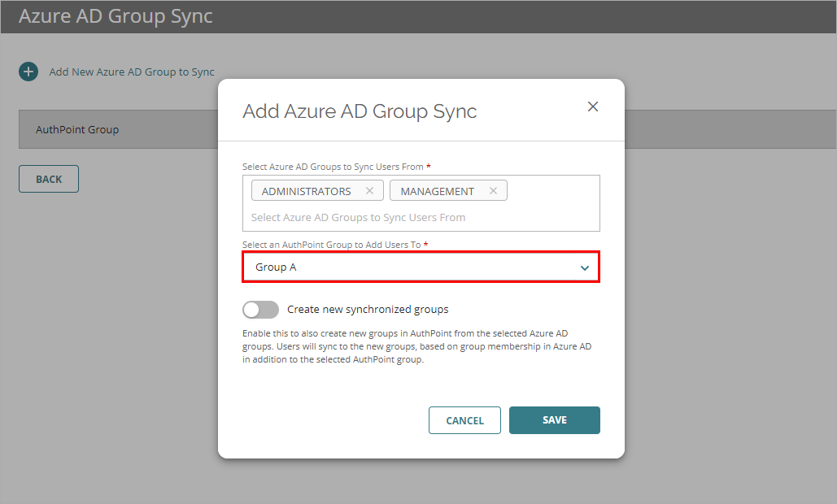
Task: Click the Select an AuthPoint Group field label
Action: point(332,245)
